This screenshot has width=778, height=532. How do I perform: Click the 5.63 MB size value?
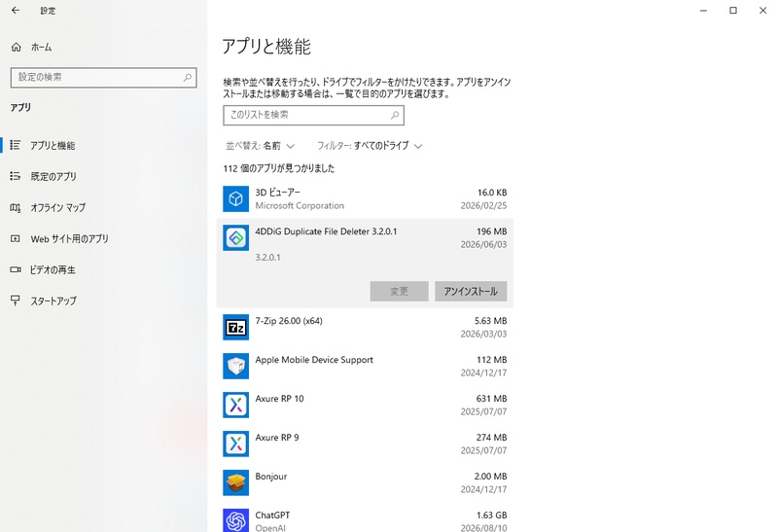pos(490,321)
